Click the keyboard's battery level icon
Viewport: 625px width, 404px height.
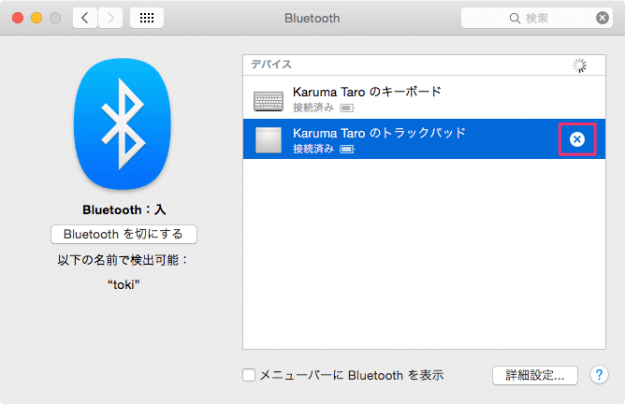point(346,108)
